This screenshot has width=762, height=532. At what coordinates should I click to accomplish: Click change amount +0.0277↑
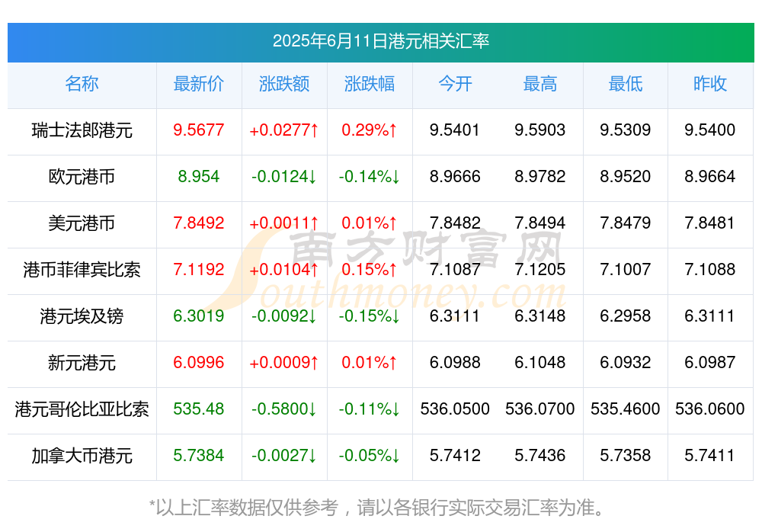coord(284,130)
